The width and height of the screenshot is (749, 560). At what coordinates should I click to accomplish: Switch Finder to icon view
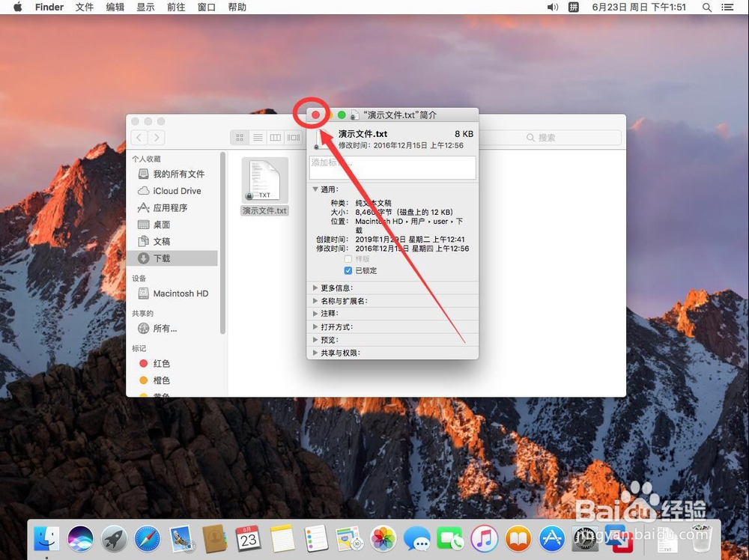coord(240,138)
